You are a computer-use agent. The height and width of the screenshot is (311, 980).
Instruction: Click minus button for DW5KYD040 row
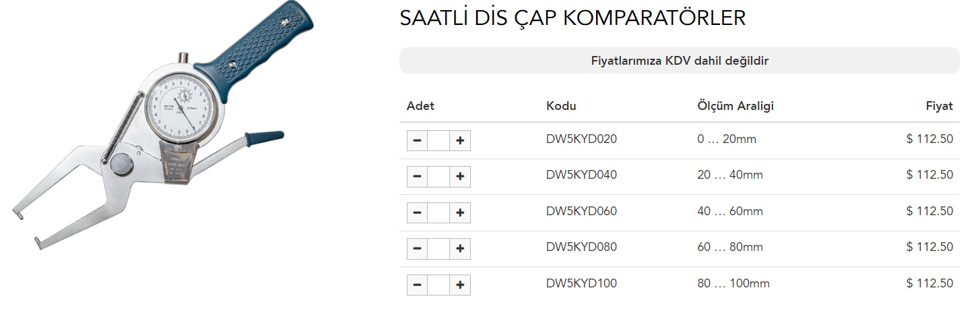417,176
